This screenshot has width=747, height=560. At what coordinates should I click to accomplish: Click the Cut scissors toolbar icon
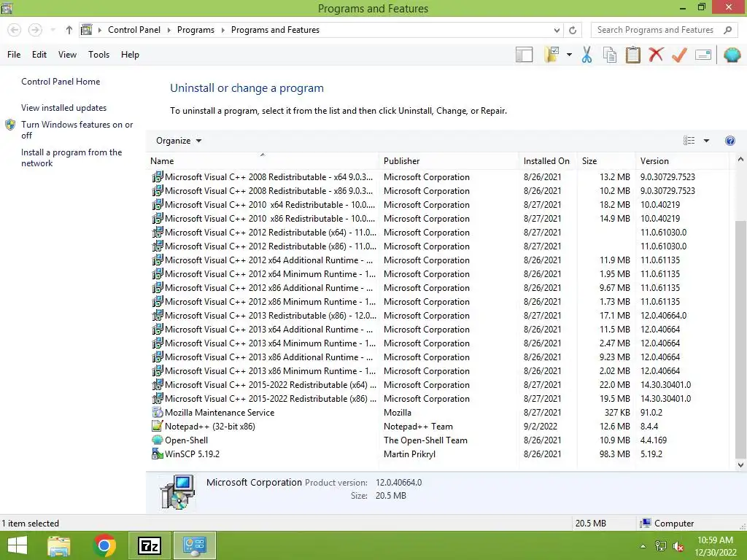click(x=587, y=55)
